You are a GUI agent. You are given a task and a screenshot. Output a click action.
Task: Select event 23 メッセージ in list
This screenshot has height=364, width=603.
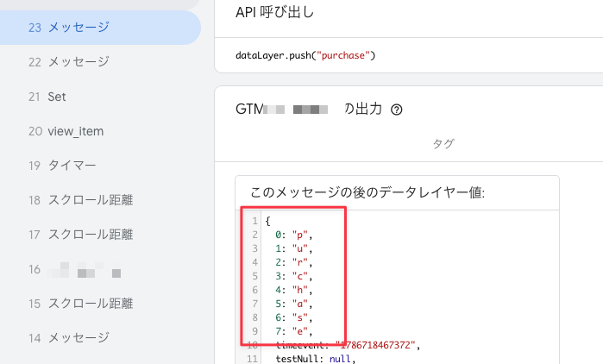point(100,28)
